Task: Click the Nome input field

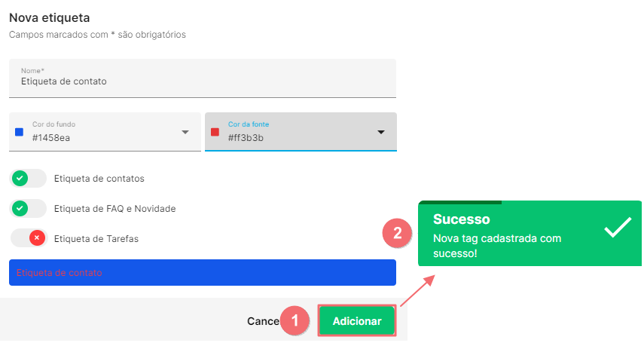Action: coord(203,78)
